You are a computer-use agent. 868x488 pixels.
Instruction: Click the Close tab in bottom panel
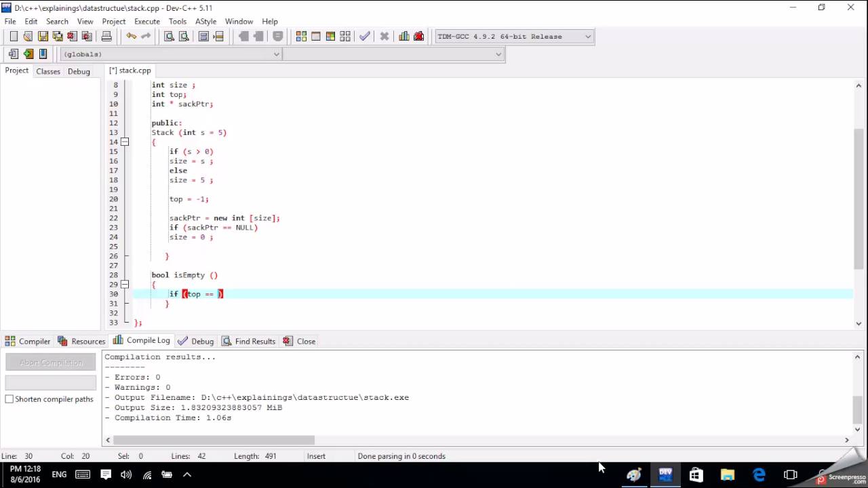pyautogui.click(x=300, y=341)
